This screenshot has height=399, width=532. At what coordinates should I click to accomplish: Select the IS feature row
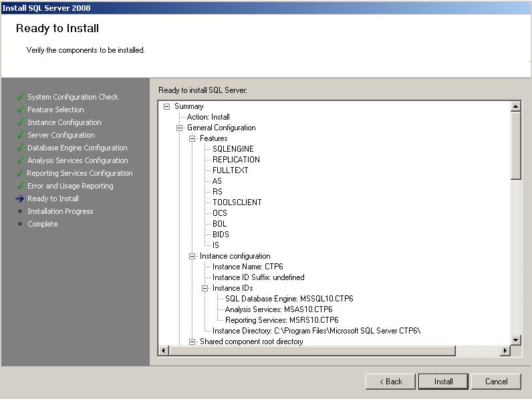click(215, 245)
